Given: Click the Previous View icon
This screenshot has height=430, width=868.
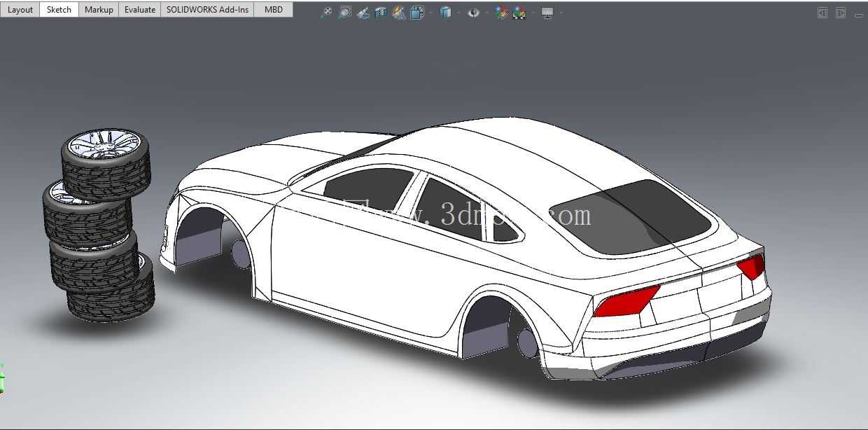Looking at the screenshot, I should [363, 12].
